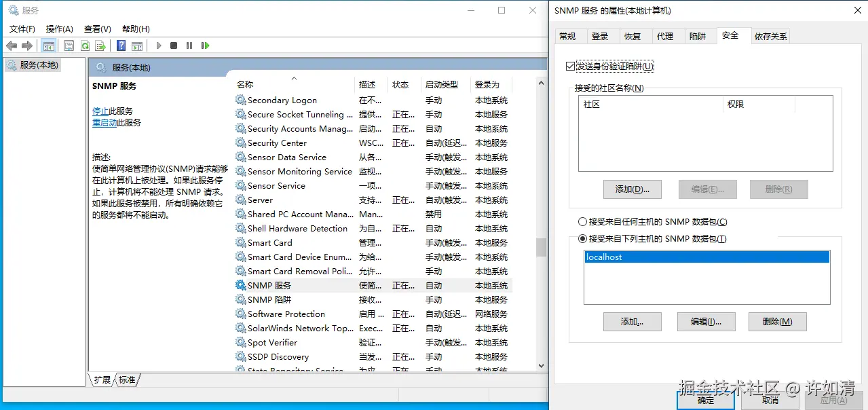Screen dimensions: 868x410
Task: Click the services list scrollbar up arrow
Action: [x=541, y=83]
